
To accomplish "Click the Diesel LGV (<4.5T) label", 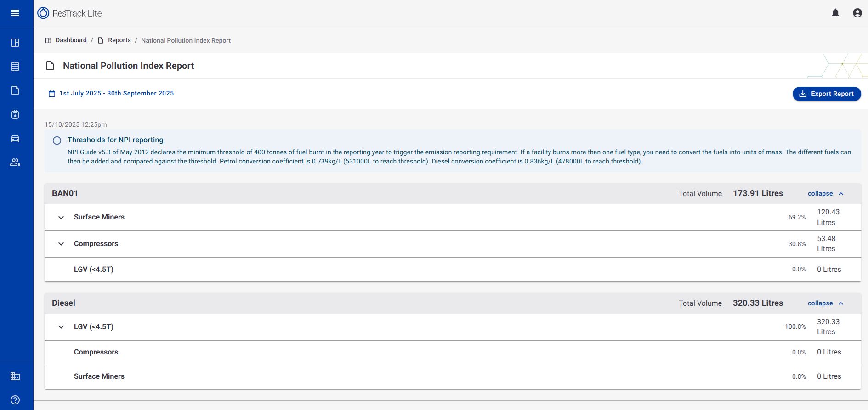I will coord(94,327).
